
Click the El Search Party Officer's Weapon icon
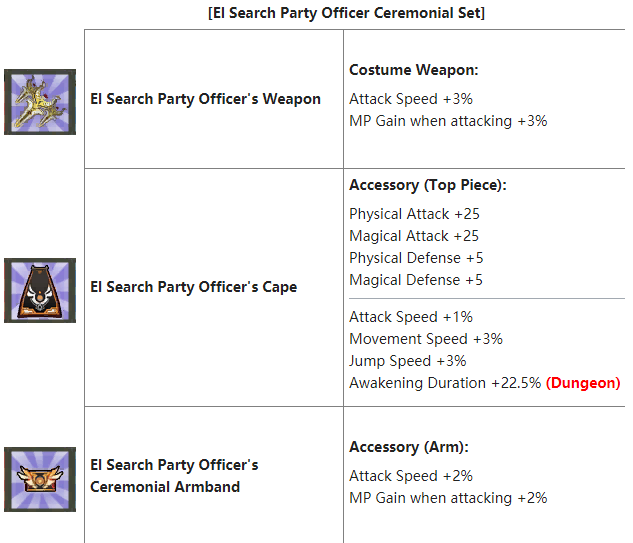40,102
